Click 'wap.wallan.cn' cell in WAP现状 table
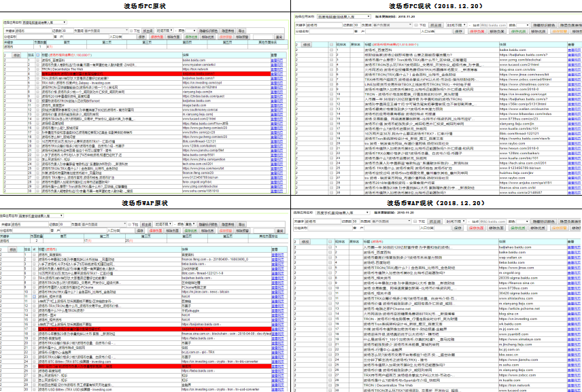This screenshot has width=582, height=392. pyautogui.click(x=511, y=257)
